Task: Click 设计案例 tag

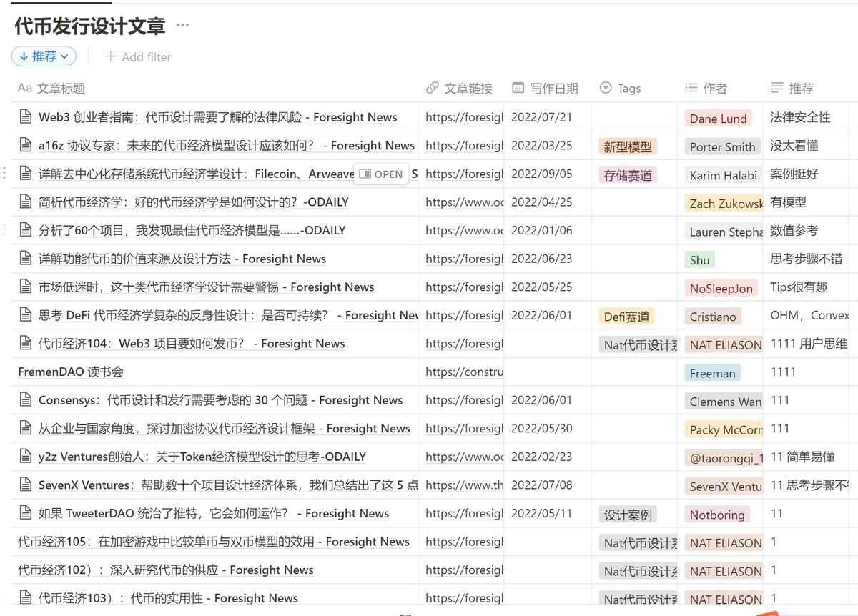Action: point(628,515)
